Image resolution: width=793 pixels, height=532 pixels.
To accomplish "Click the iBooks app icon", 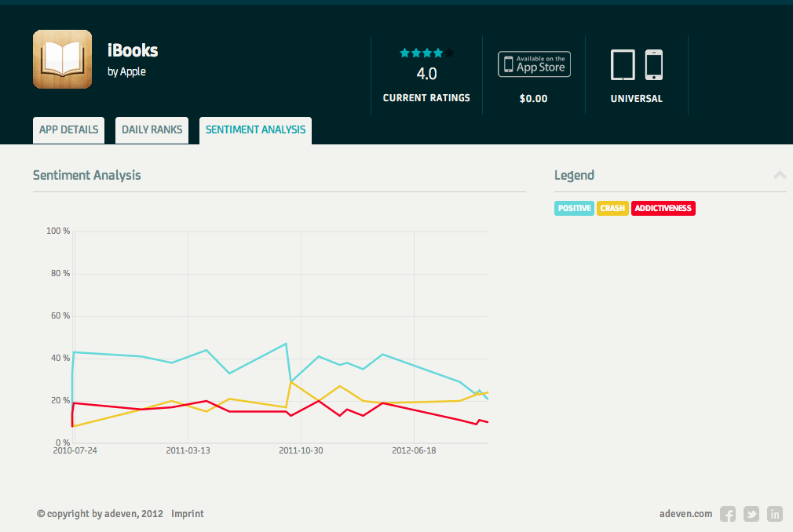I will [62, 60].
